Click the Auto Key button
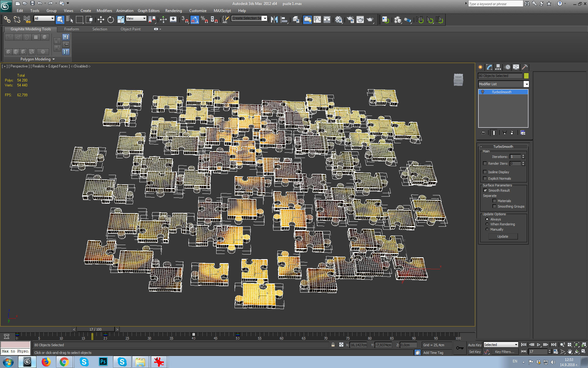The width and height of the screenshot is (588, 368). [x=475, y=345]
